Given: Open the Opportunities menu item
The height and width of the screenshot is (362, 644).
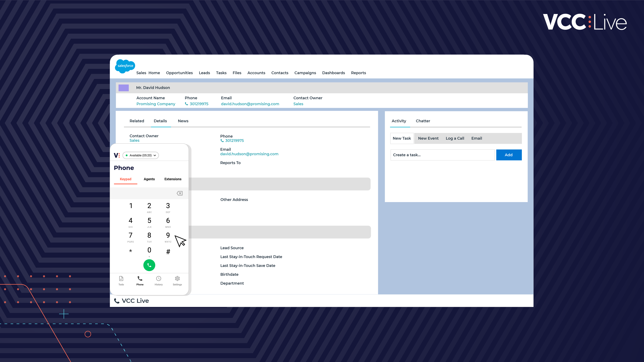Looking at the screenshot, I should pos(179,73).
